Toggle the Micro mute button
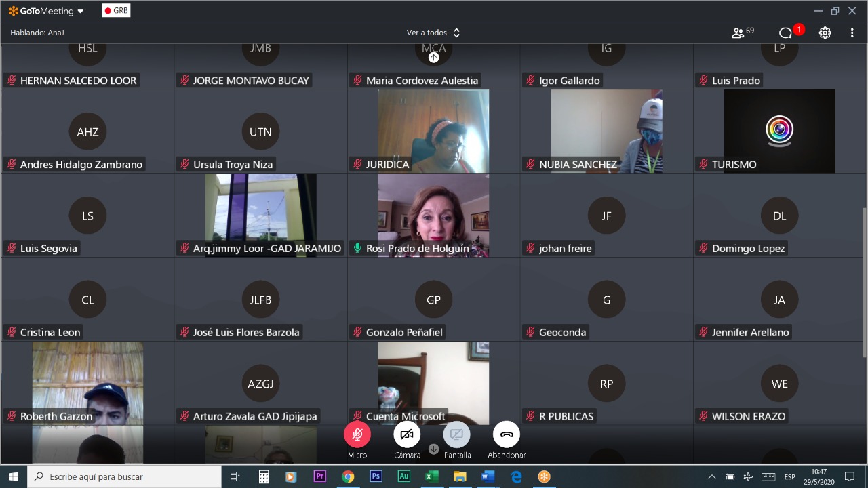 (x=357, y=434)
